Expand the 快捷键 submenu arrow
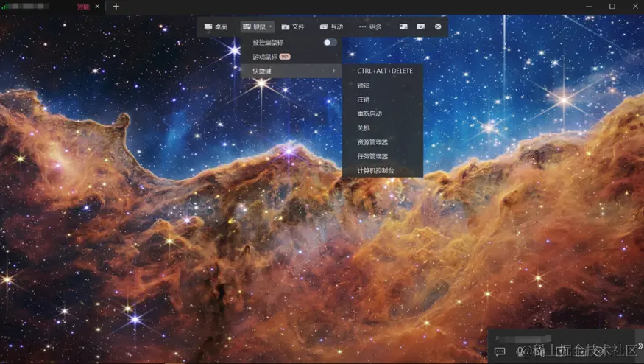644x364 pixels. tap(334, 71)
